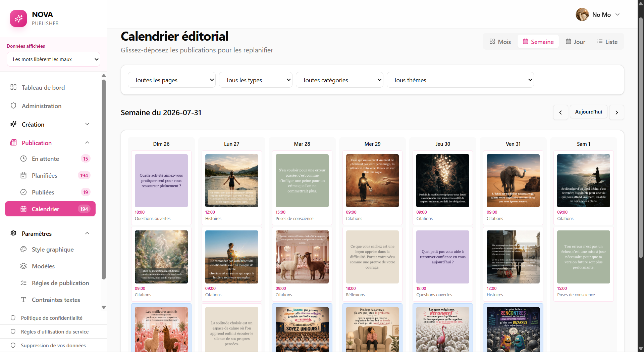
Task: Open Jeu 30 glowing gears citation thumbnail
Action: click(443, 181)
